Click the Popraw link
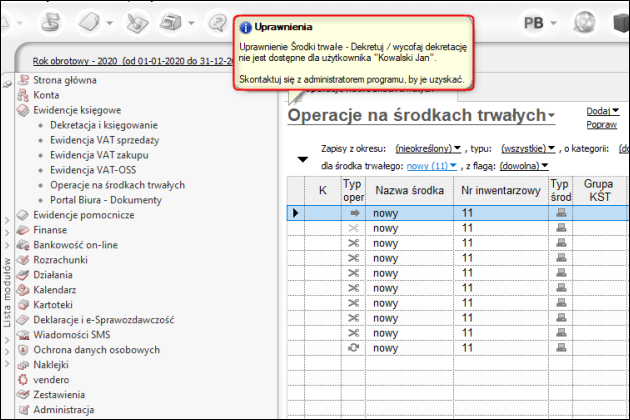The height and width of the screenshot is (420, 630). pyautogui.click(x=600, y=125)
